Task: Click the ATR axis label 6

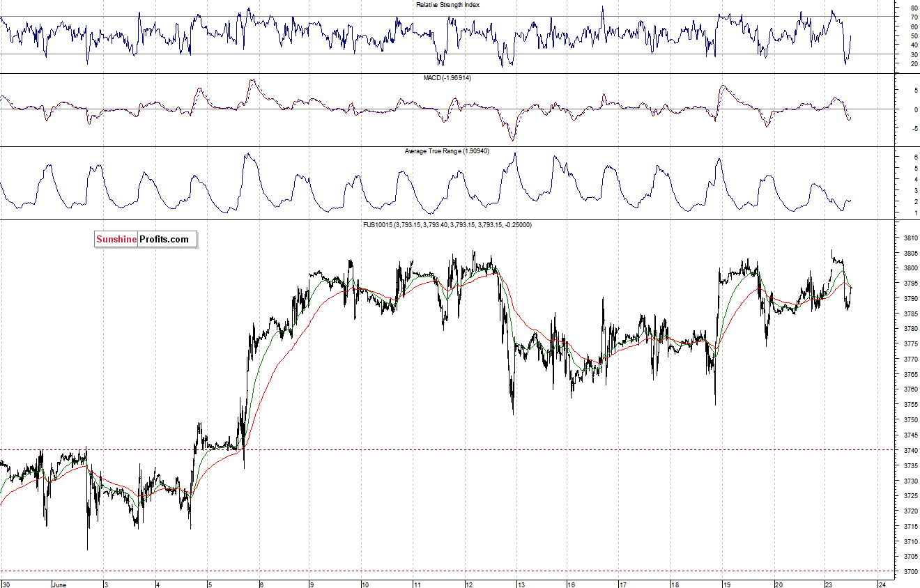Action: click(914, 158)
